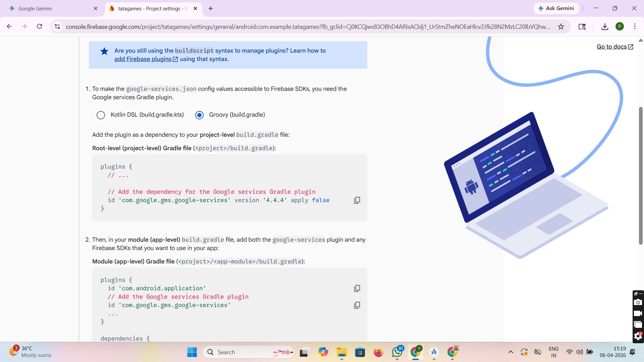Go back to previous page

click(9, 26)
